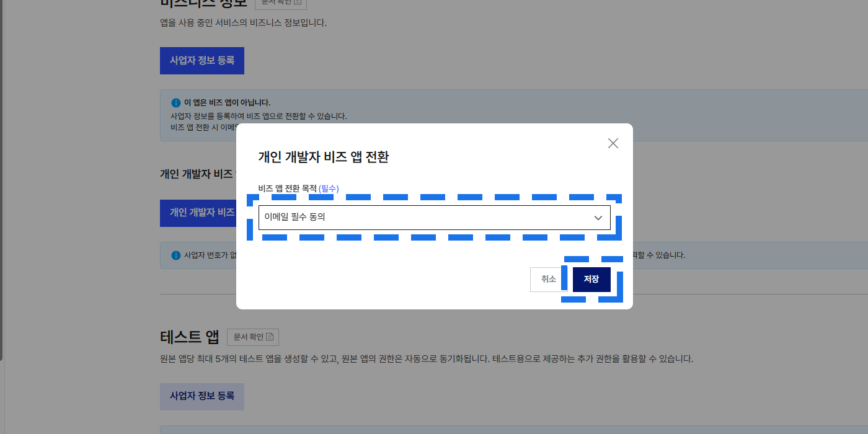Click the (필수) label in the dialog
868x434 pixels.
[329, 188]
